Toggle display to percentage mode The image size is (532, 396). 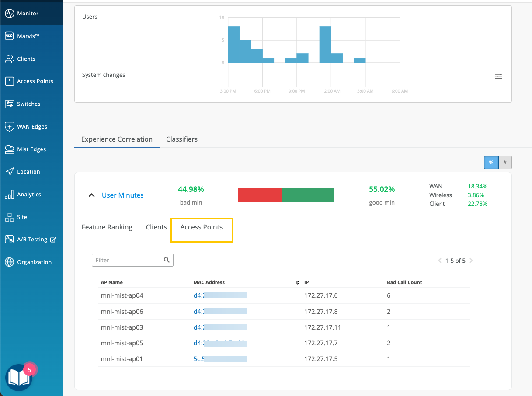[491, 162]
